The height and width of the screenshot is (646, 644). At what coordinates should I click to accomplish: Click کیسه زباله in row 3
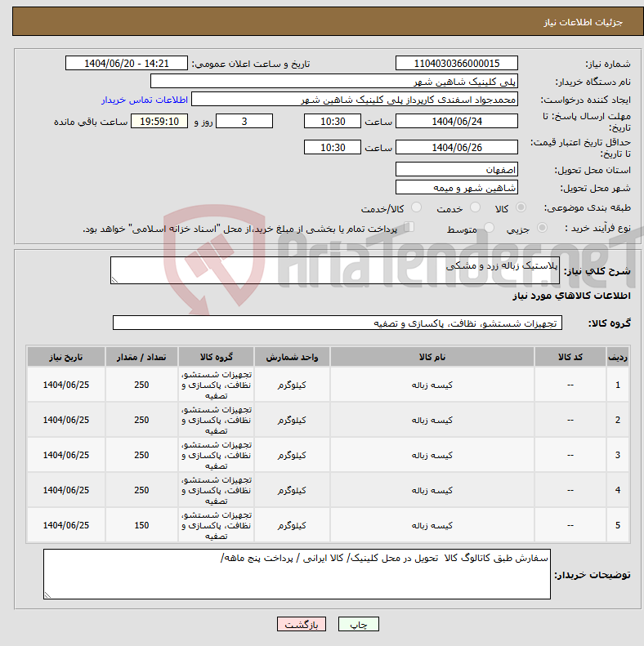click(432, 455)
